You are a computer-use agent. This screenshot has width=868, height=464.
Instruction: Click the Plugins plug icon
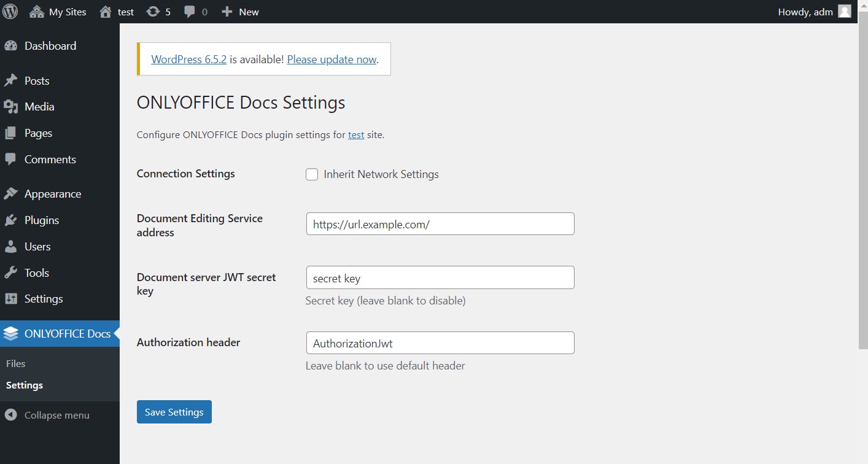[10, 220]
